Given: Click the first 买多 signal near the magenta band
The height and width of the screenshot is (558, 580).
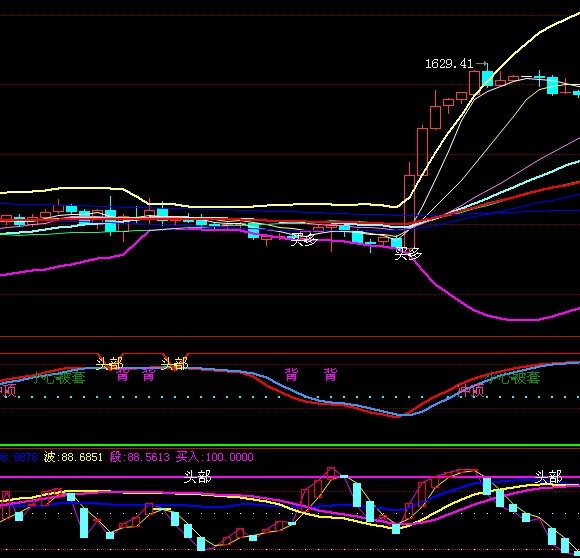Looking at the screenshot, I should 304,240.
